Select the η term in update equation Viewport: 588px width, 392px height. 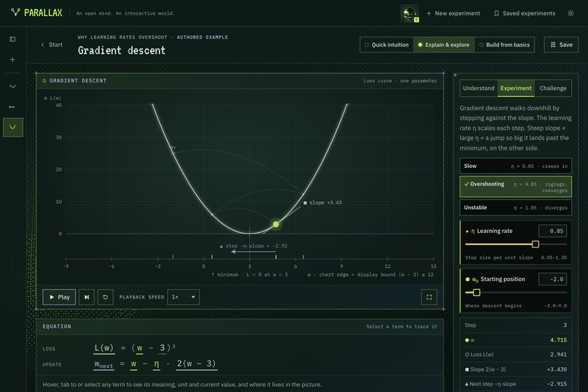(156, 364)
